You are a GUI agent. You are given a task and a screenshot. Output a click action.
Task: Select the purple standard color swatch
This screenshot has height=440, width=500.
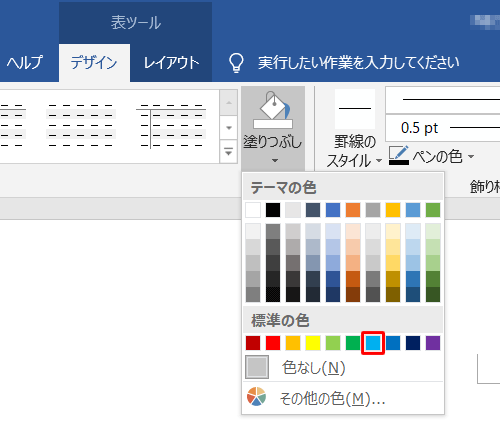tap(433, 343)
